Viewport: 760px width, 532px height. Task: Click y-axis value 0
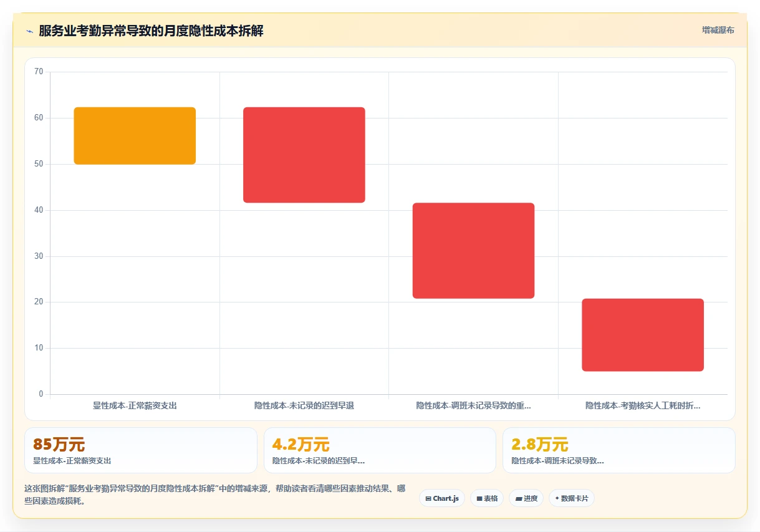tap(41, 394)
